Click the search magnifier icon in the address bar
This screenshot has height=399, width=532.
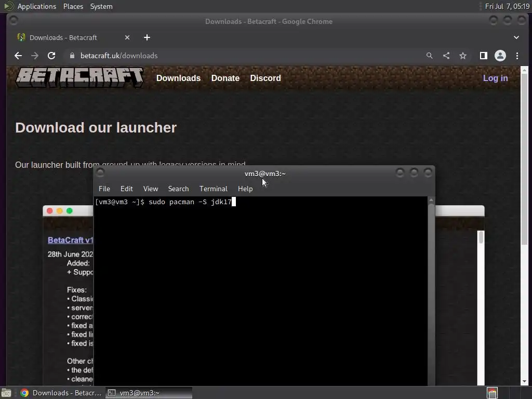tap(429, 56)
